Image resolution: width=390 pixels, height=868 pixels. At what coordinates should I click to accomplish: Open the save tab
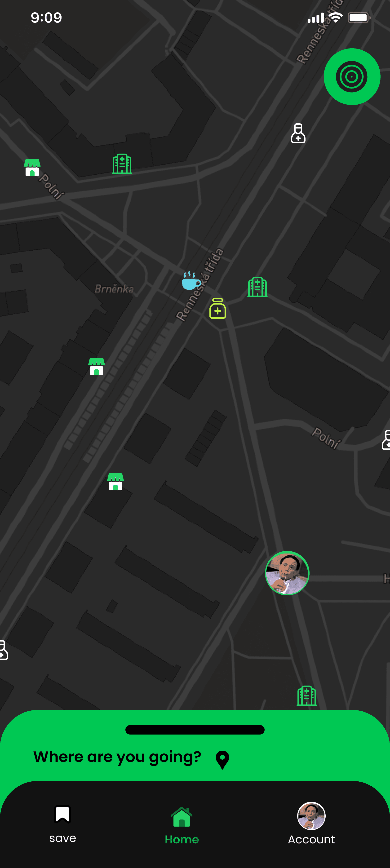pos(63,824)
